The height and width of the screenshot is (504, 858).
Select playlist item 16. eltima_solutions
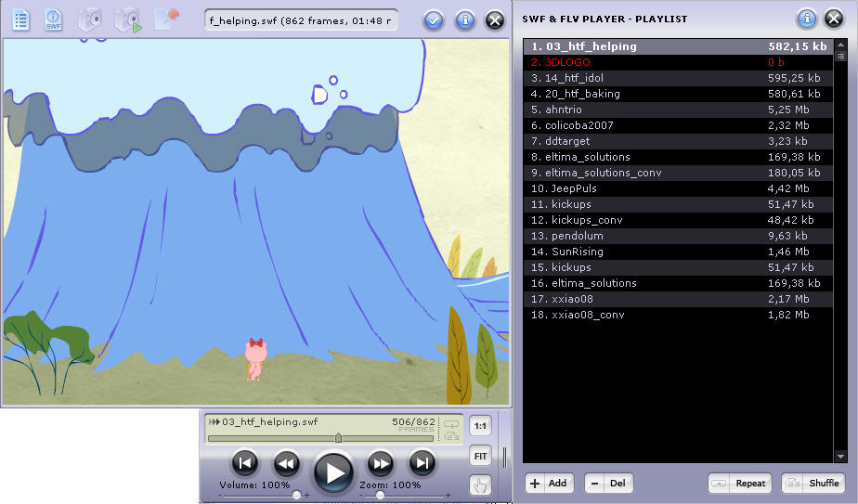pos(678,283)
